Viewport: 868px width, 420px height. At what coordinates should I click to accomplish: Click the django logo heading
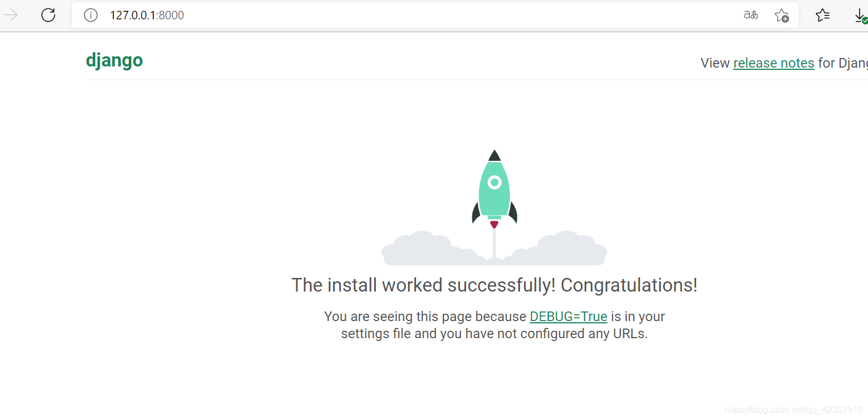pyautogui.click(x=114, y=61)
